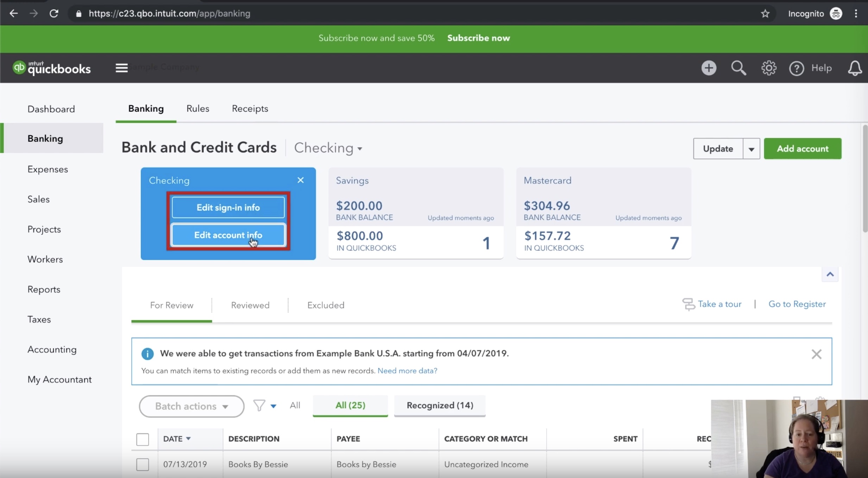Click Uncategorized Income category cell
The width and height of the screenshot is (868, 478).
486,465
